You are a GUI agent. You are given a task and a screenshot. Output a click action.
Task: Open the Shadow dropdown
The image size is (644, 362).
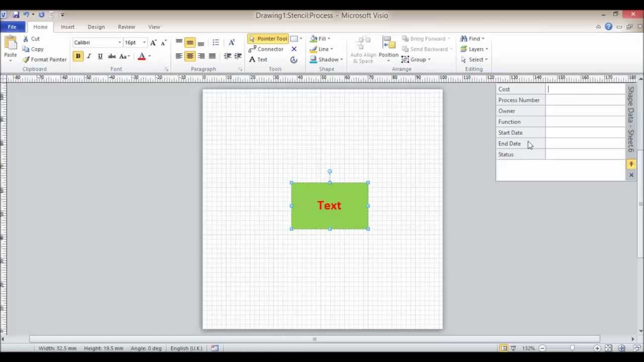pos(327,59)
